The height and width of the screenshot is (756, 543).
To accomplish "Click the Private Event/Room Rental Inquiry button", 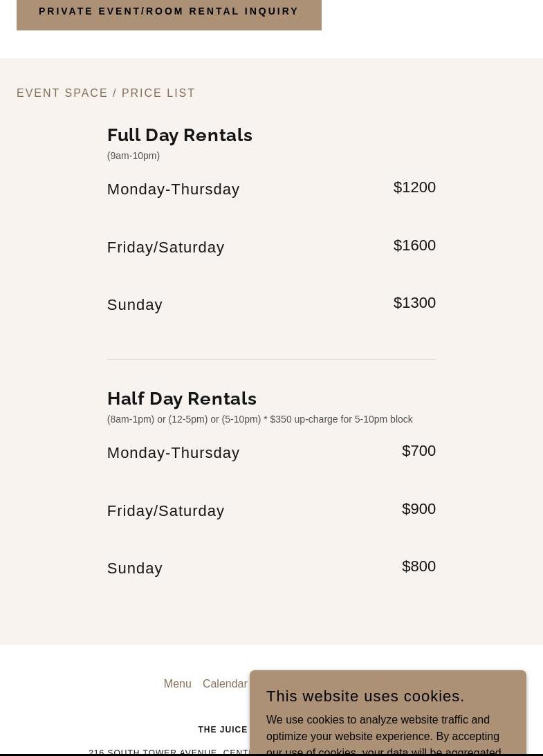I will [x=169, y=12].
